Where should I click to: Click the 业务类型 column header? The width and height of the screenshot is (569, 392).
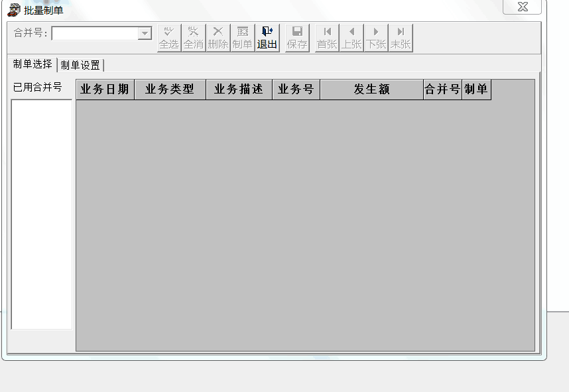(170, 90)
